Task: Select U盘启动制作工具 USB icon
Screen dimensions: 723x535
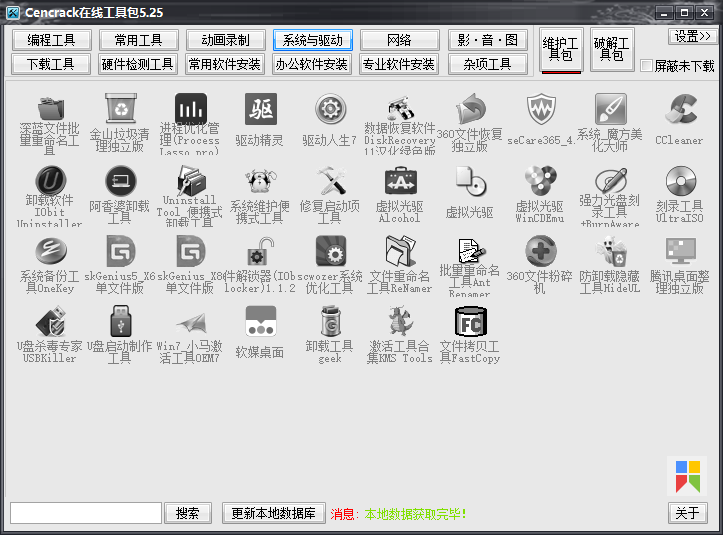Action: coord(121,321)
